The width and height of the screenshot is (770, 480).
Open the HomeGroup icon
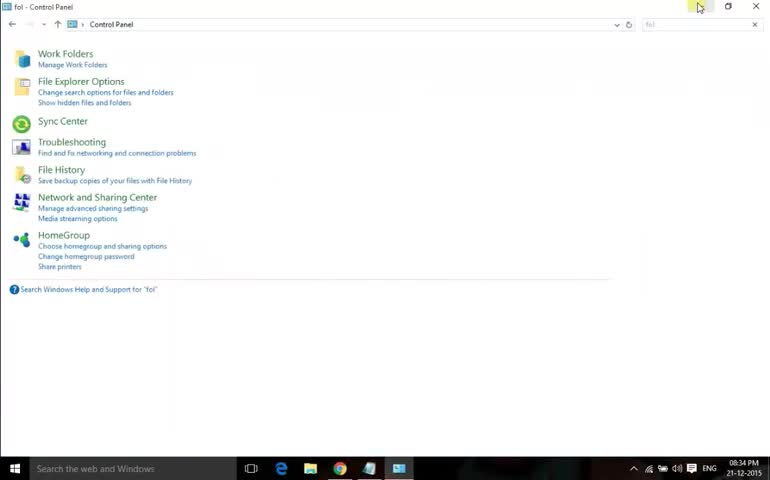pyautogui.click(x=22, y=240)
